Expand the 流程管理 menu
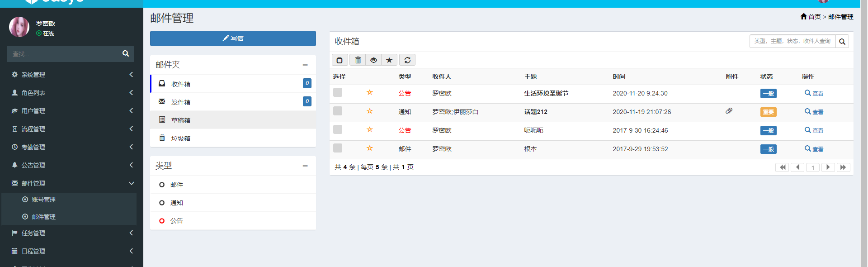Viewport: 868px width, 267px height. pos(71,129)
